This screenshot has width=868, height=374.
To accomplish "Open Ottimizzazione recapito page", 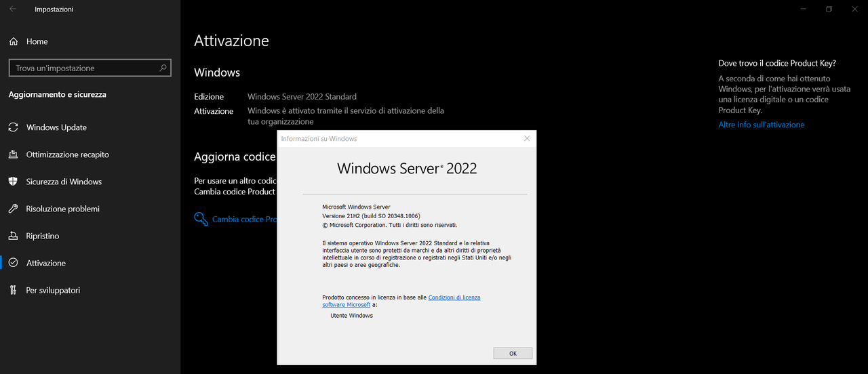I will (90, 154).
